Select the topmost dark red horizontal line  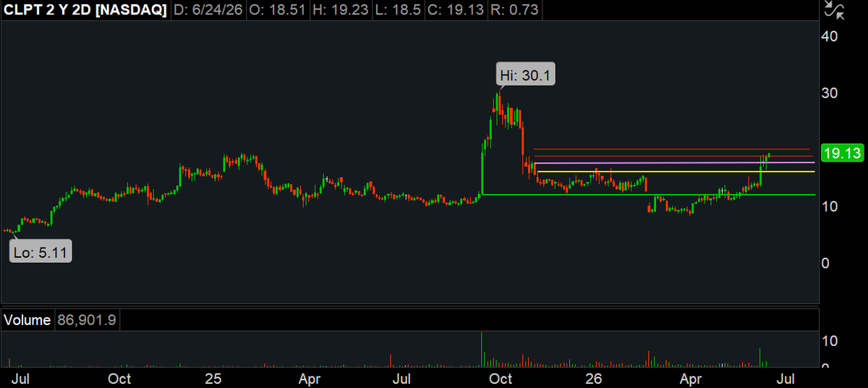click(x=672, y=149)
